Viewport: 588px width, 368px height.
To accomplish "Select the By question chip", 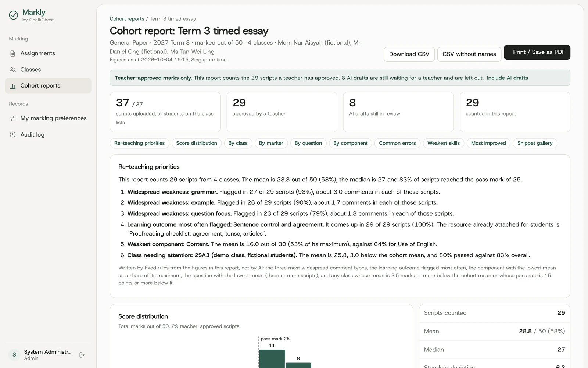I will (308, 143).
